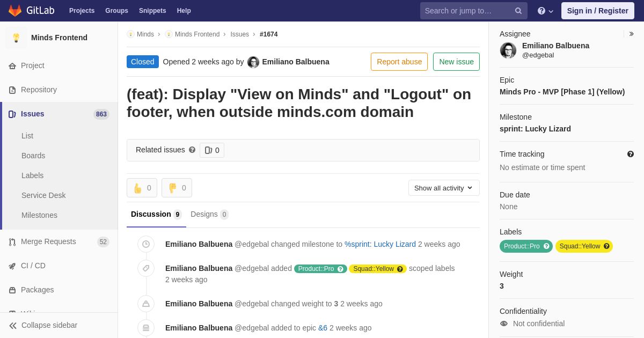This screenshot has height=338, width=644.
Task: Open the Issues List sidebar item
Action: tap(27, 136)
